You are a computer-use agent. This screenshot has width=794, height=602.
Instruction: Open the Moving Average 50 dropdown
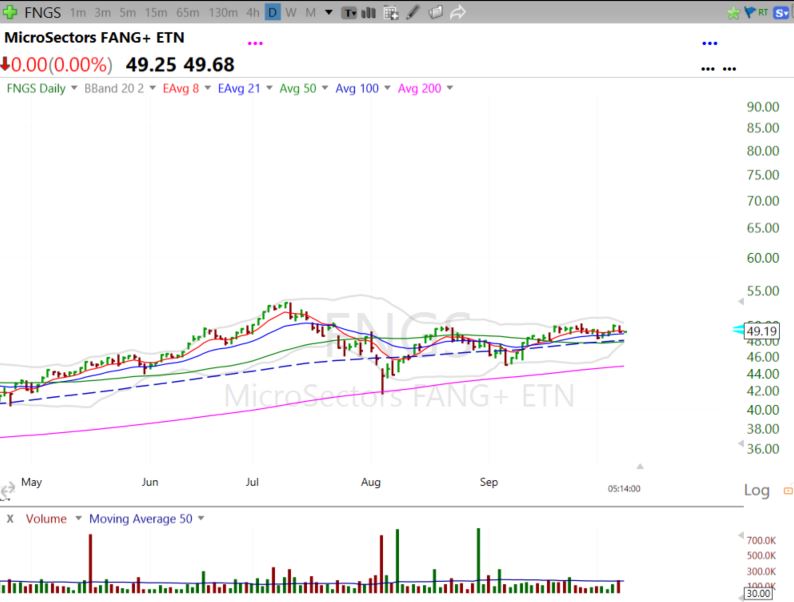(x=201, y=518)
